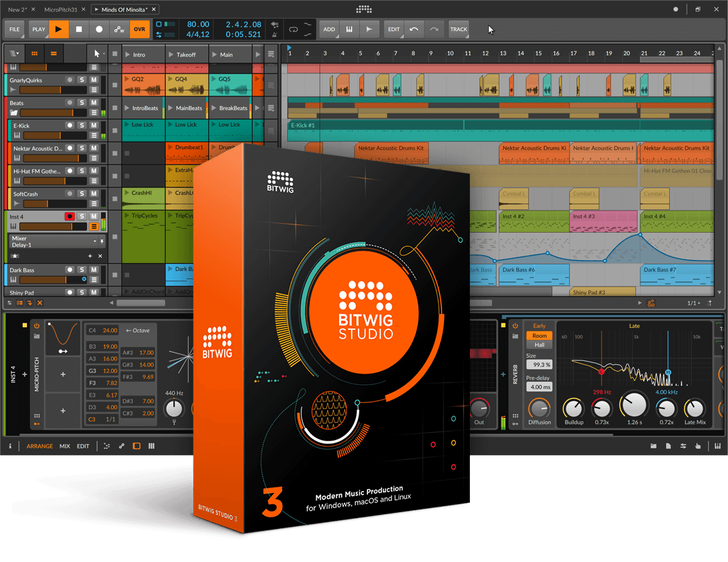This screenshot has width=728, height=562.
Task: Toggle the Micro-Pitch device power icon
Action: pos(36,326)
